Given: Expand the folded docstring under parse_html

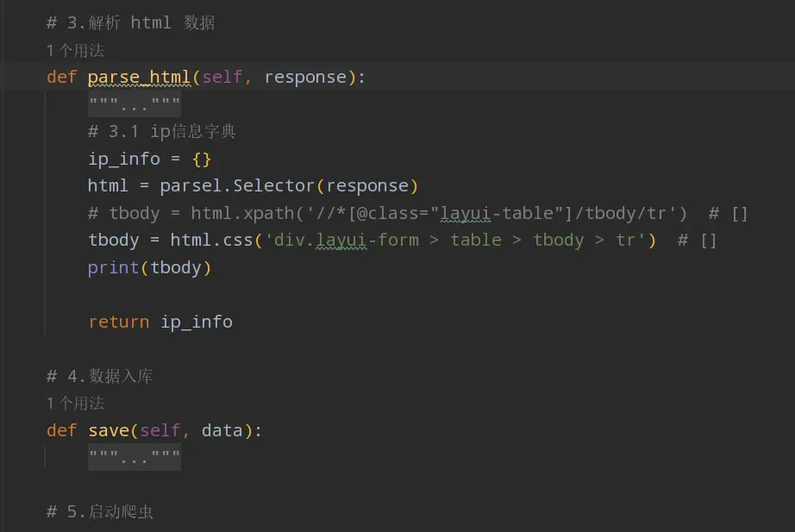Looking at the screenshot, I should (135, 105).
